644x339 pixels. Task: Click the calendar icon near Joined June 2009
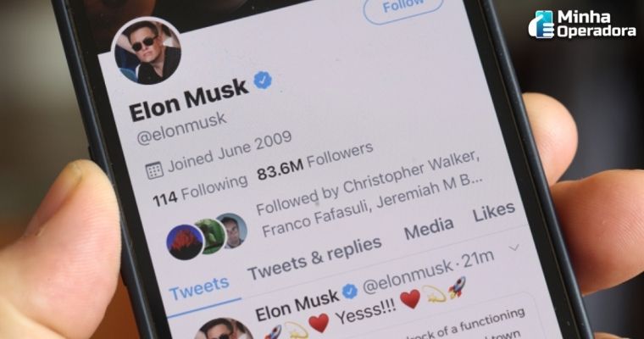[x=155, y=170]
